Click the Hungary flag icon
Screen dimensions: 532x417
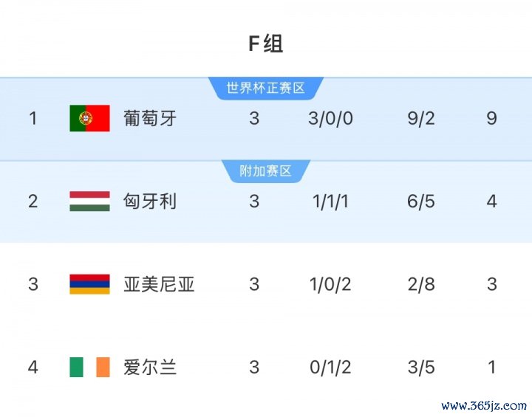coord(89,201)
